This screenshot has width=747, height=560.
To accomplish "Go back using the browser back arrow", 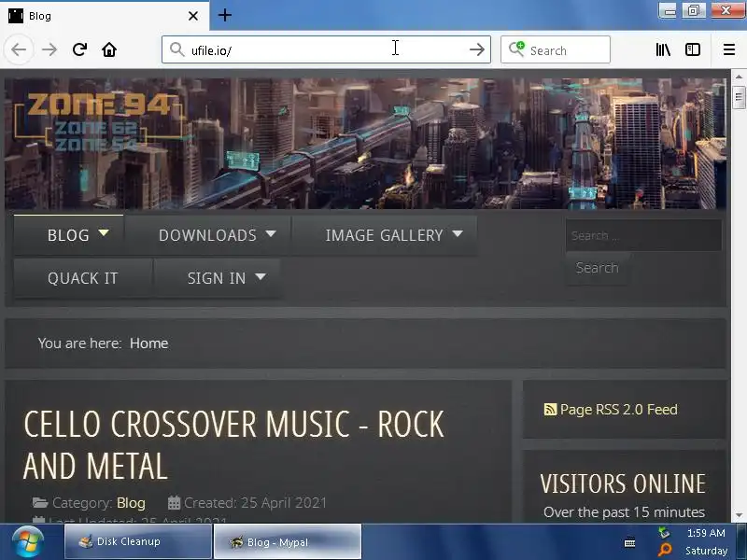I will [x=19, y=49].
